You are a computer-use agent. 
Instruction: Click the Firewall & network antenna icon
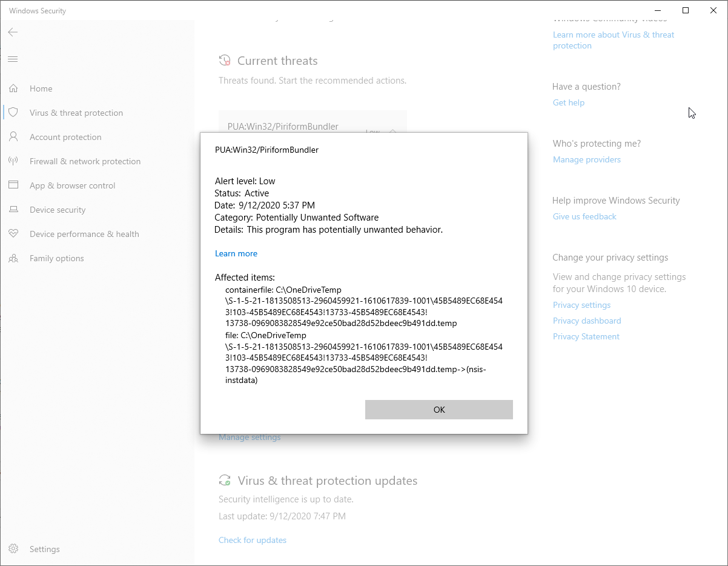point(13,161)
